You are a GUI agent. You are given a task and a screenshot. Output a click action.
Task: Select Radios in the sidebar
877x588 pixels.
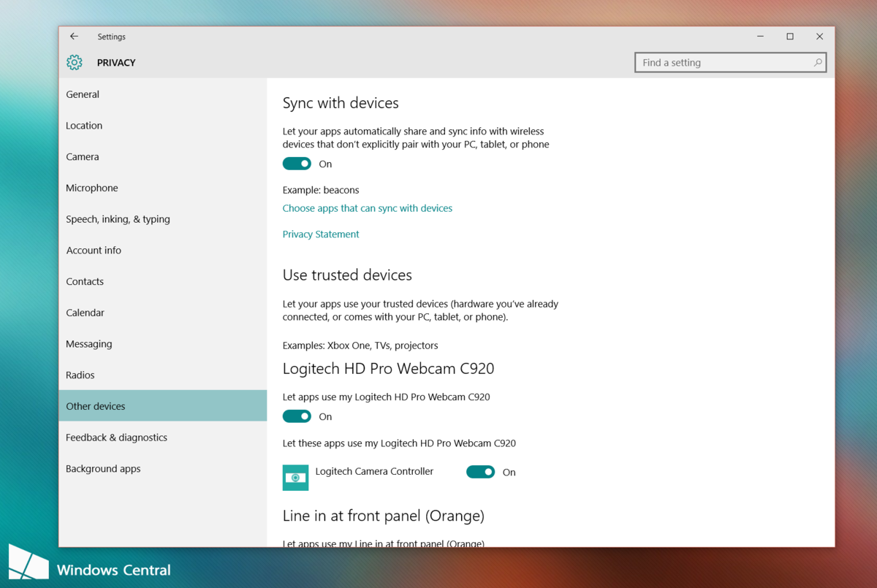click(x=163, y=375)
